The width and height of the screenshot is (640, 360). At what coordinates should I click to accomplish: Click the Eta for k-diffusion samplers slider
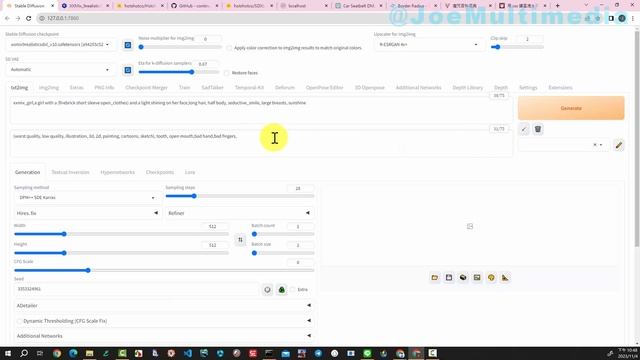[179, 72]
